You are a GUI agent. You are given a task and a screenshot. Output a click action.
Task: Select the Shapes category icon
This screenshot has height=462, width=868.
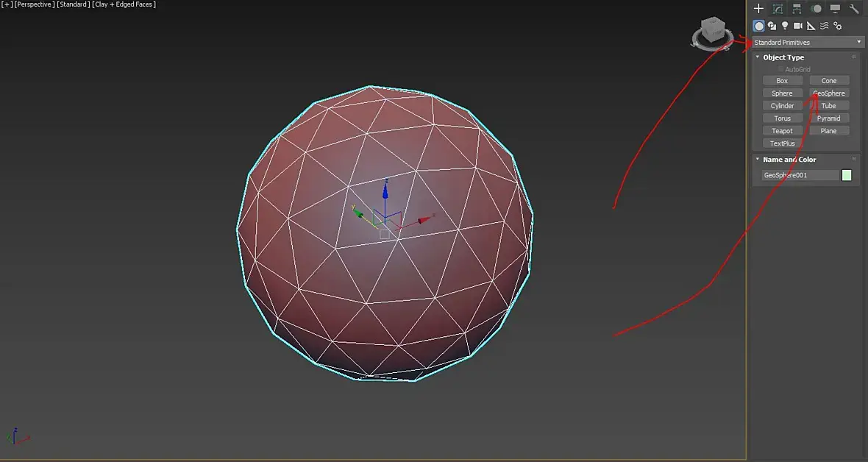coord(772,26)
